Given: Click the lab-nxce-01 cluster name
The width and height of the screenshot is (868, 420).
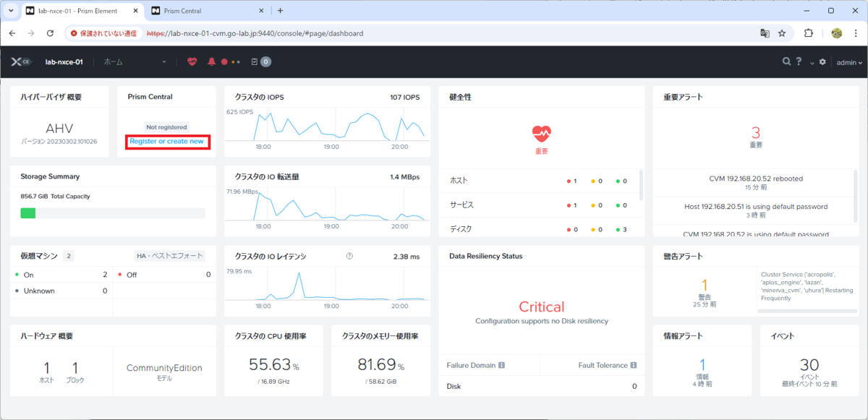Looking at the screenshot, I should point(64,62).
